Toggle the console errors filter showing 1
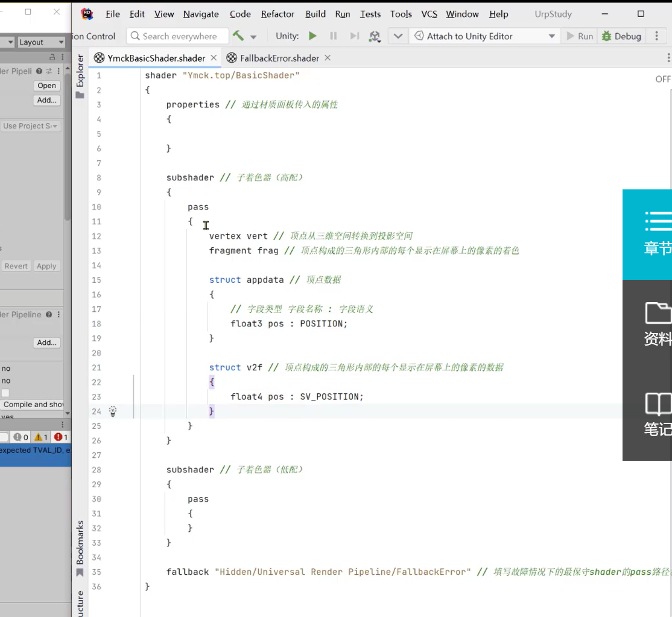This screenshot has height=617, width=672. (x=61, y=437)
